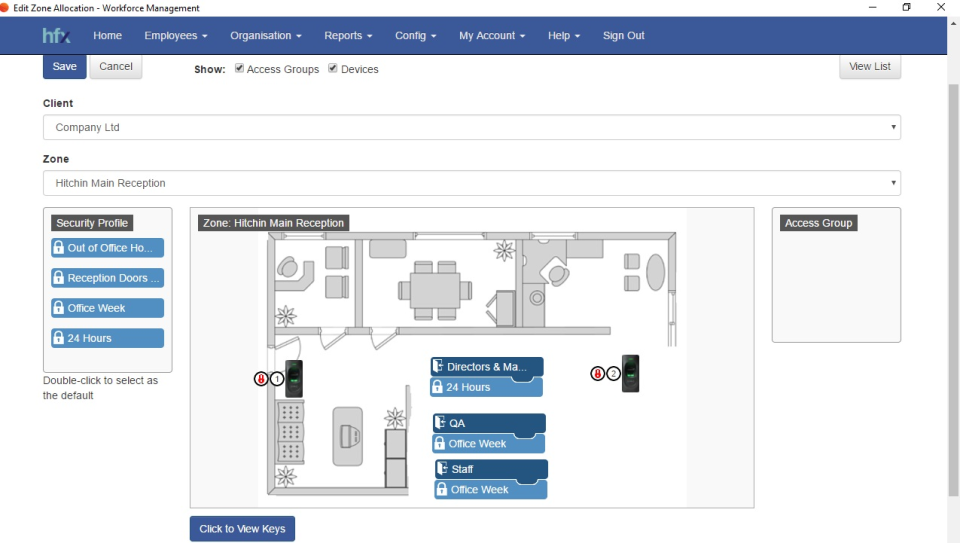The height and width of the screenshot is (543, 960).
Task: Open the Zone dropdown
Action: (471, 183)
